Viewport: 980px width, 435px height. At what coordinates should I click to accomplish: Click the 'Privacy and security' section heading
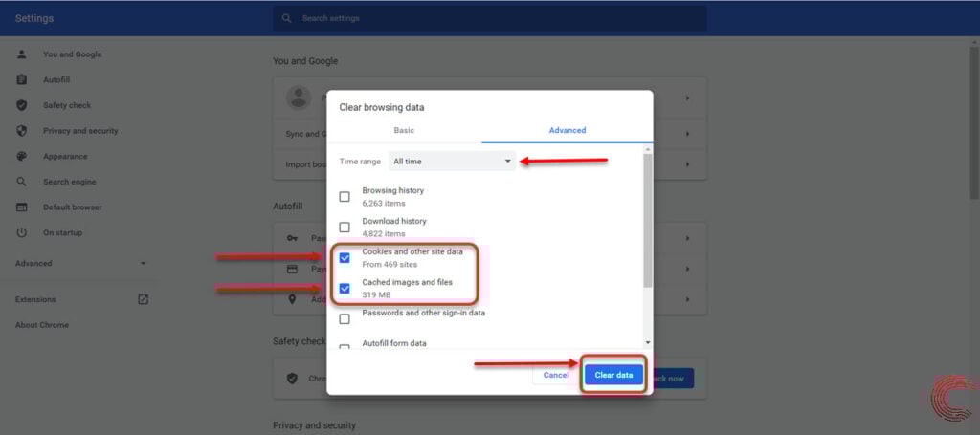[x=314, y=425]
